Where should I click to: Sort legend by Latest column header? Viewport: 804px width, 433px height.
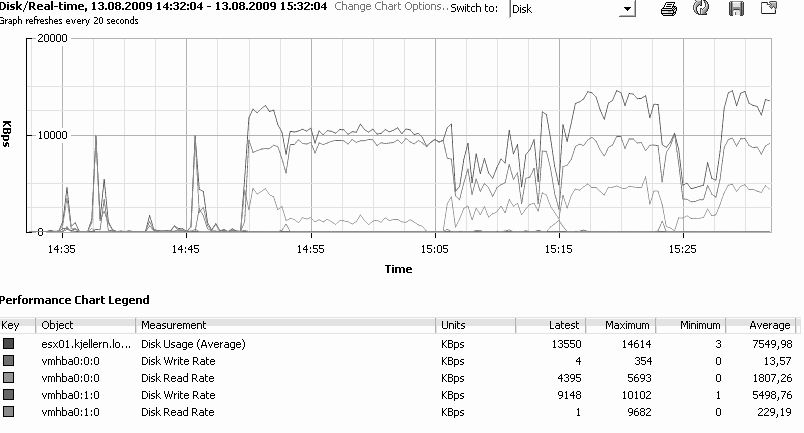click(551, 325)
